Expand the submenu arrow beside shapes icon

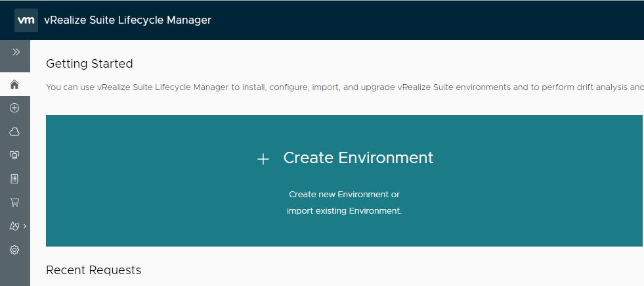tap(24, 226)
